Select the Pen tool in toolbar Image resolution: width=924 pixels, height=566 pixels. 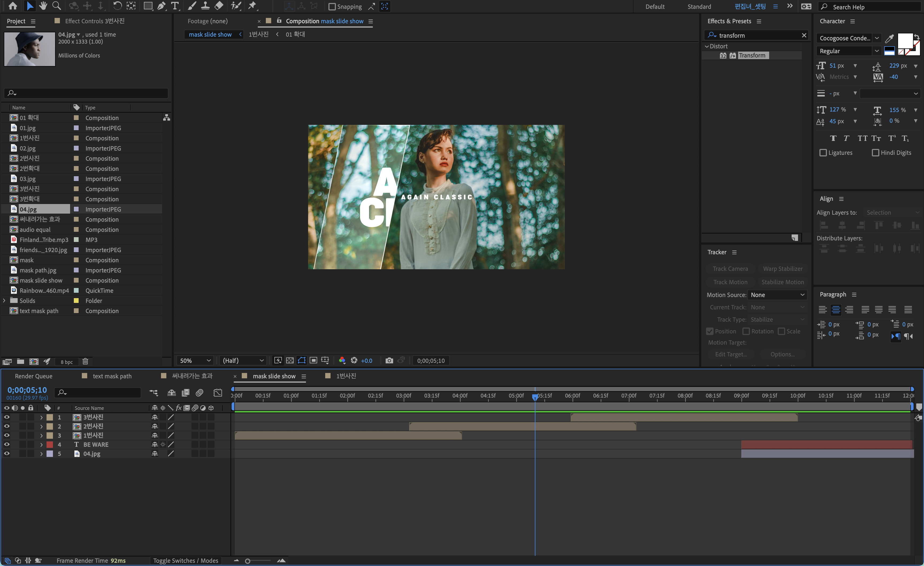(x=161, y=6)
